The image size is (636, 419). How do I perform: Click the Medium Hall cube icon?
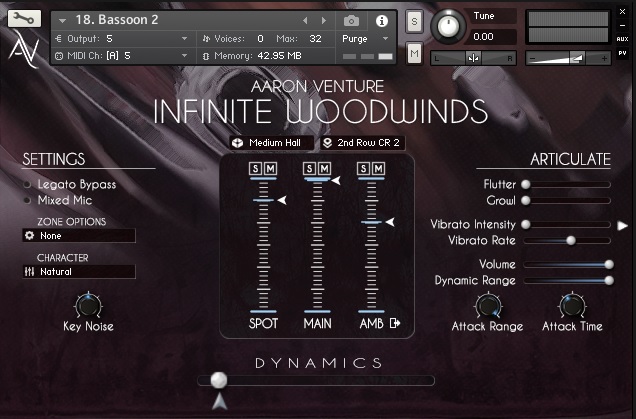(x=238, y=143)
